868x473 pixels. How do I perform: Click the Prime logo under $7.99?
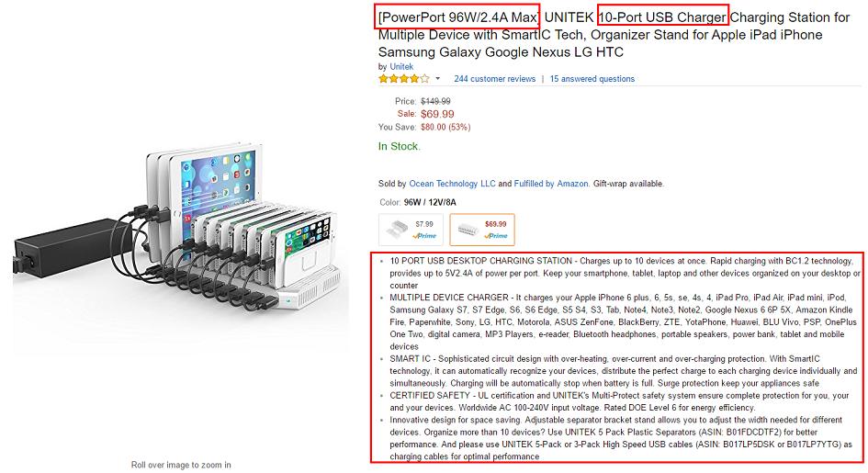(424, 236)
